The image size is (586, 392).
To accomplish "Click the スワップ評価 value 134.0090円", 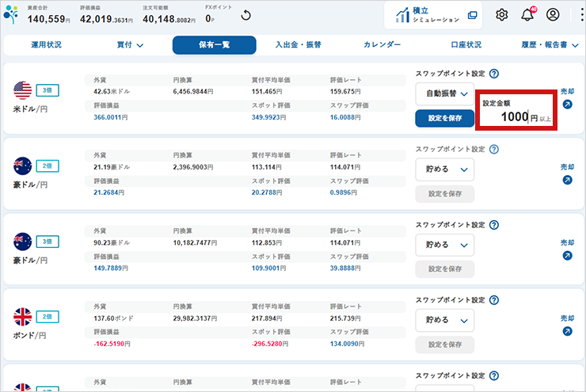I will [347, 344].
